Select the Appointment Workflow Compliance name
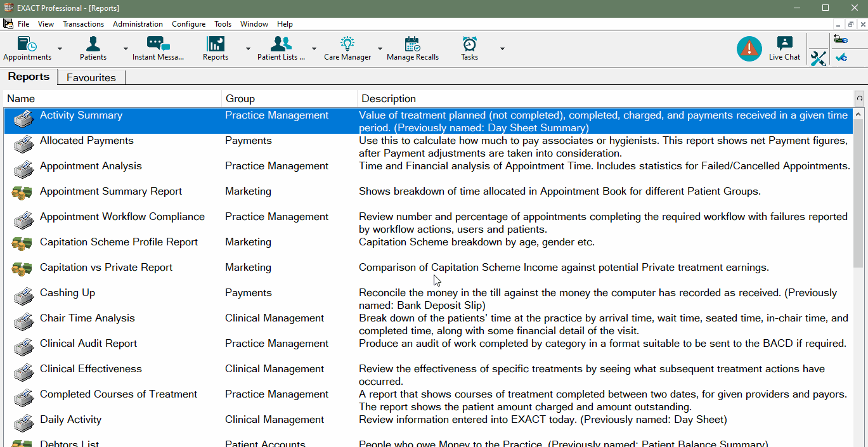The width and height of the screenshot is (868, 447). click(x=122, y=217)
